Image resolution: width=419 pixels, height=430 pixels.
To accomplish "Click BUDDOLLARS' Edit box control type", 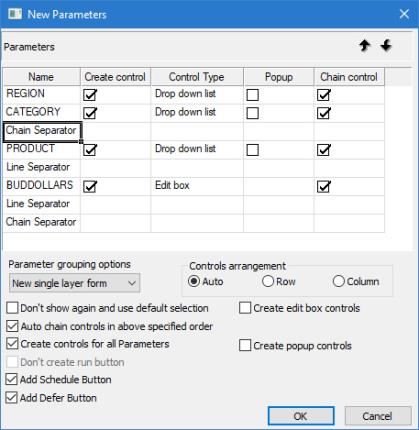I will coord(197,186).
